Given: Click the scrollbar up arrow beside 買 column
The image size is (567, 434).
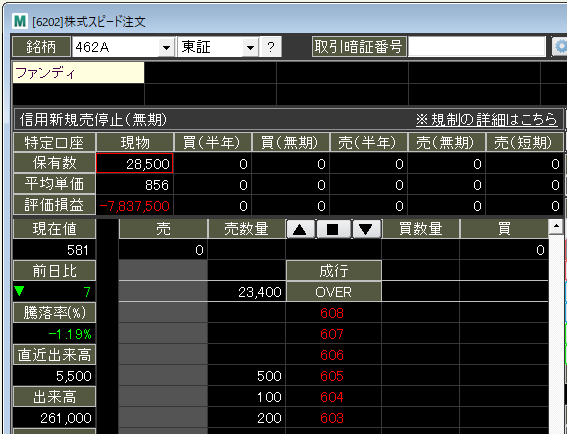Looking at the screenshot, I should [x=556, y=227].
